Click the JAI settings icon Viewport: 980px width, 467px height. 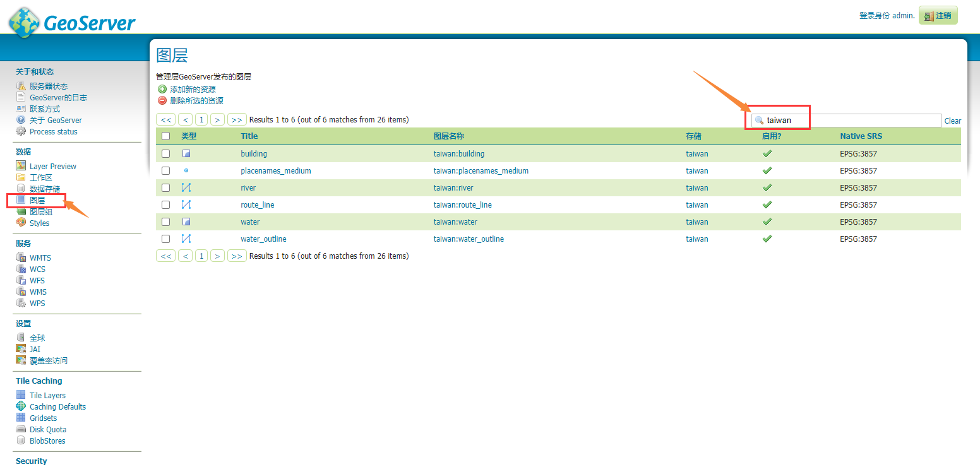pyautogui.click(x=21, y=349)
